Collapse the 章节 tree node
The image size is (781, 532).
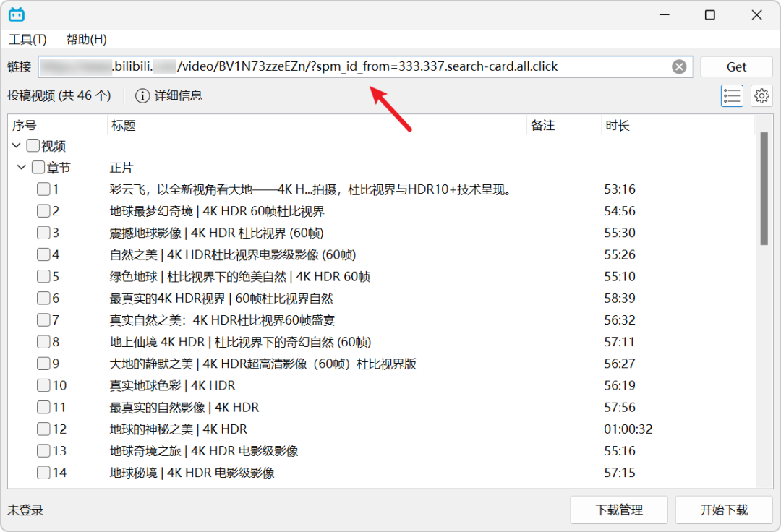(x=22, y=167)
